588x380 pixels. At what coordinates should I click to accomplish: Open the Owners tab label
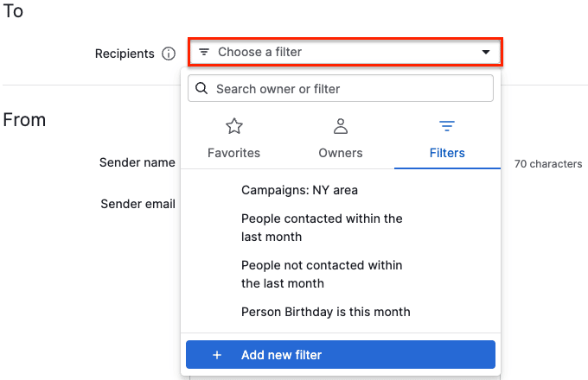(x=341, y=153)
